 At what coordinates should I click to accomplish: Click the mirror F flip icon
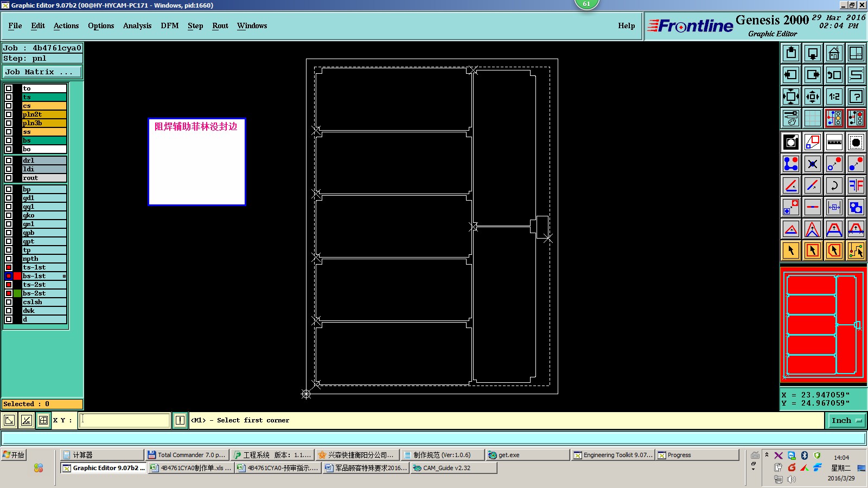(856, 185)
